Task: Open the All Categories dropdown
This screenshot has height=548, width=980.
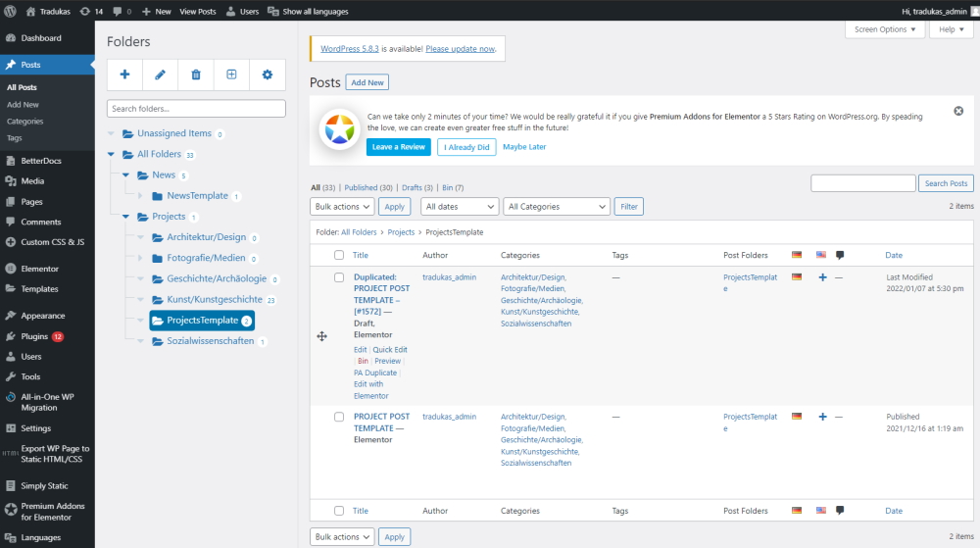Action: [x=557, y=206]
